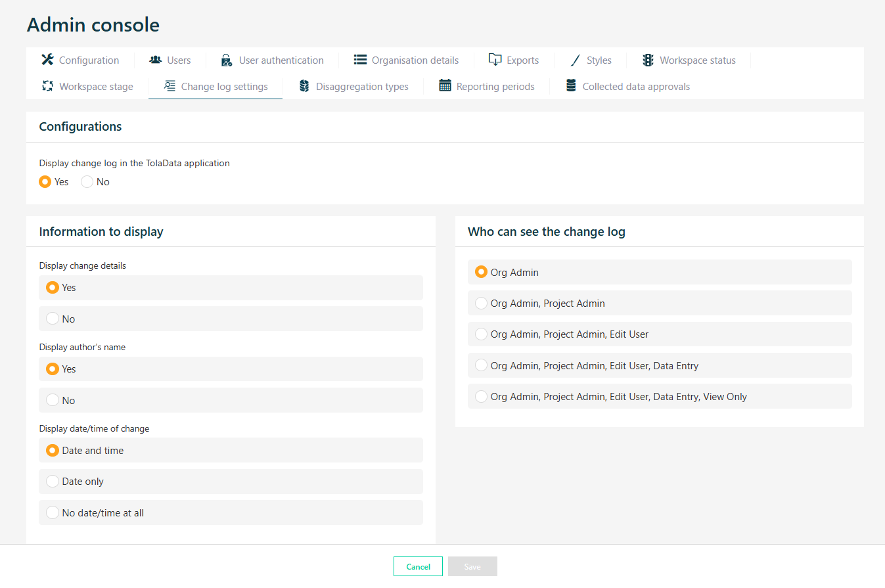Select the Date only option
This screenshot has height=588, width=885.
[x=53, y=482]
